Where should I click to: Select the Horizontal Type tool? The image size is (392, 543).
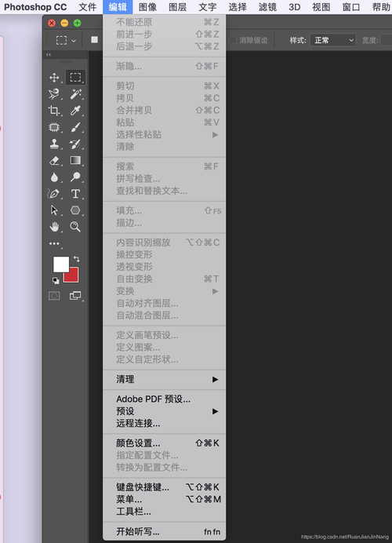[75, 194]
